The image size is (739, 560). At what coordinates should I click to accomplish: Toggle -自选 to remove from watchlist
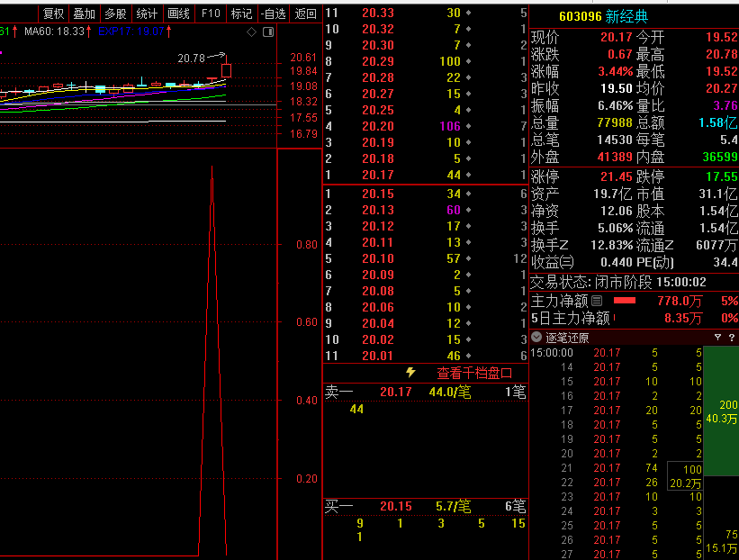[x=274, y=14]
